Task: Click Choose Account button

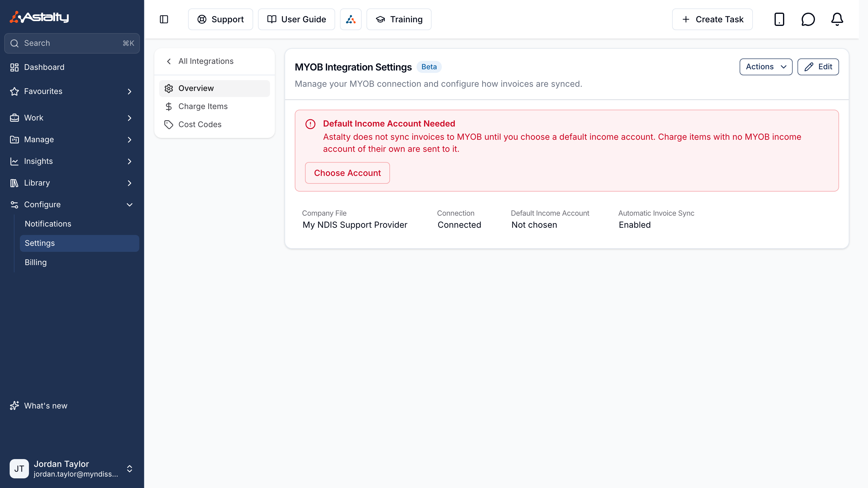Action: (347, 173)
